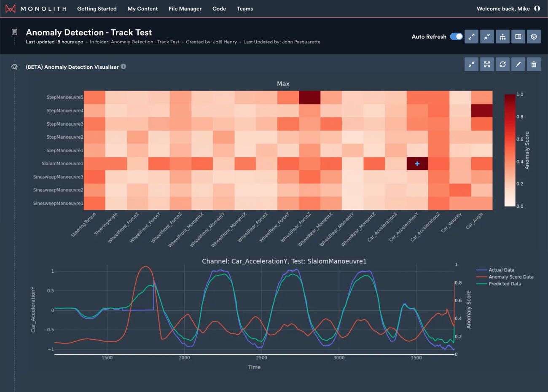Viewport: 548px width, 392px height.
Task: Open the report layout panel icon
Action: tap(518, 37)
